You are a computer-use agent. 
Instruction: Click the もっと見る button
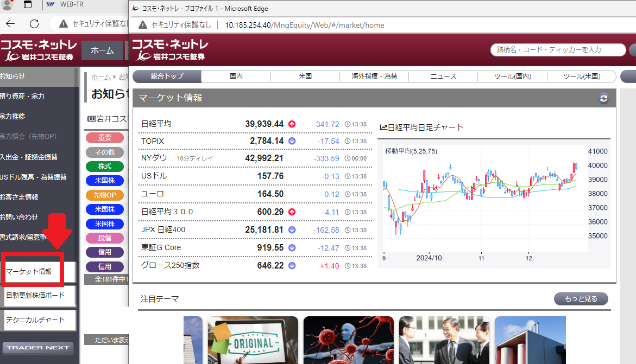(581, 299)
